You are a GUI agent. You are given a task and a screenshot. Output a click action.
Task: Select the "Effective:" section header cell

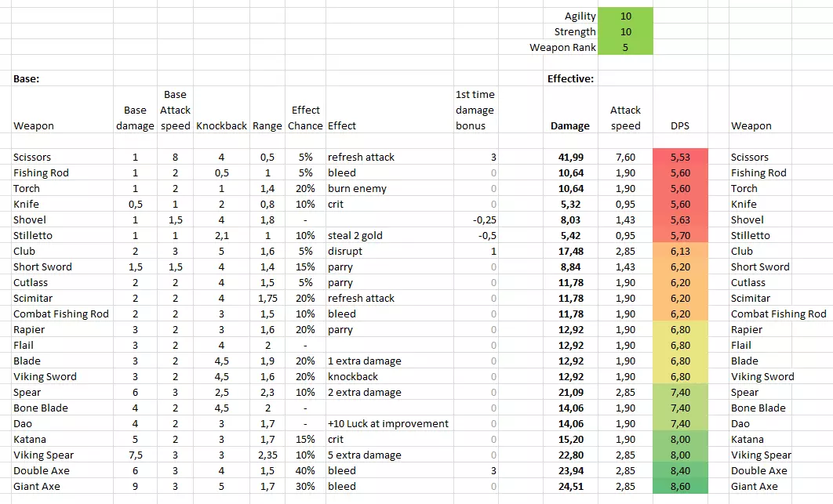coord(570,79)
